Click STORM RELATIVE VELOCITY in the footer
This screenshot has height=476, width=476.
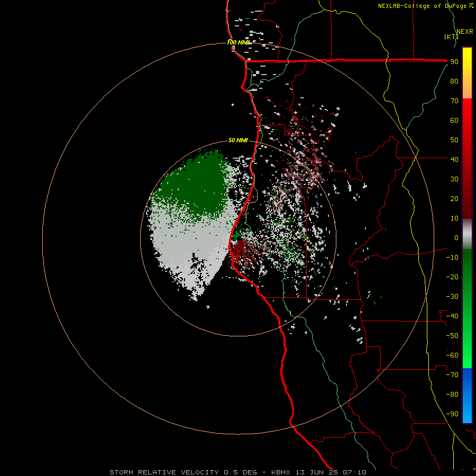pos(164,472)
